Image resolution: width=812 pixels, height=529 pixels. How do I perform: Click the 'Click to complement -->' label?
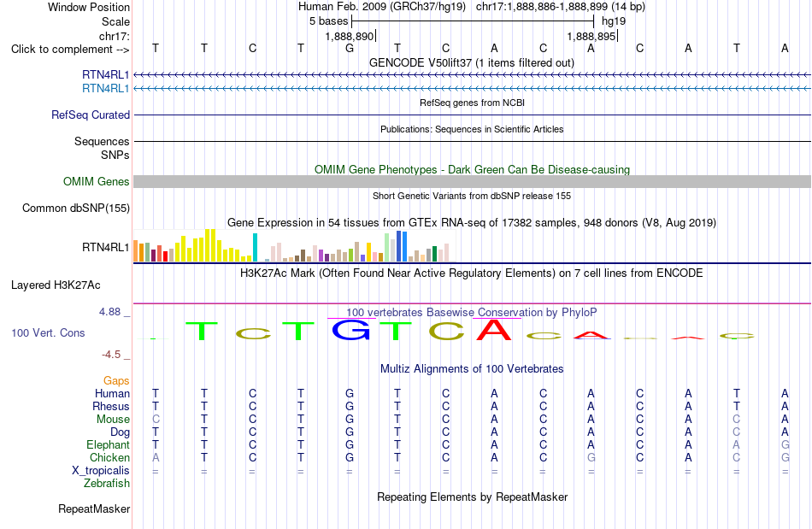click(x=70, y=50)
